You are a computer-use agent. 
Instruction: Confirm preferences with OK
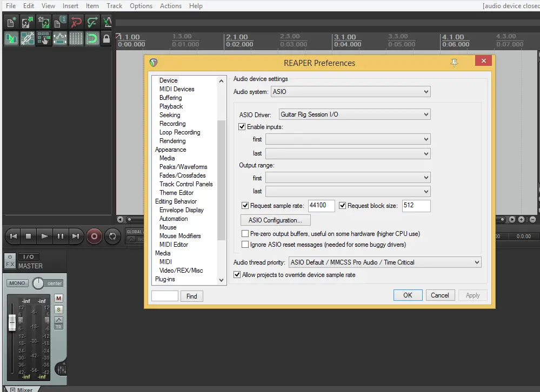[x=408, y=295]
